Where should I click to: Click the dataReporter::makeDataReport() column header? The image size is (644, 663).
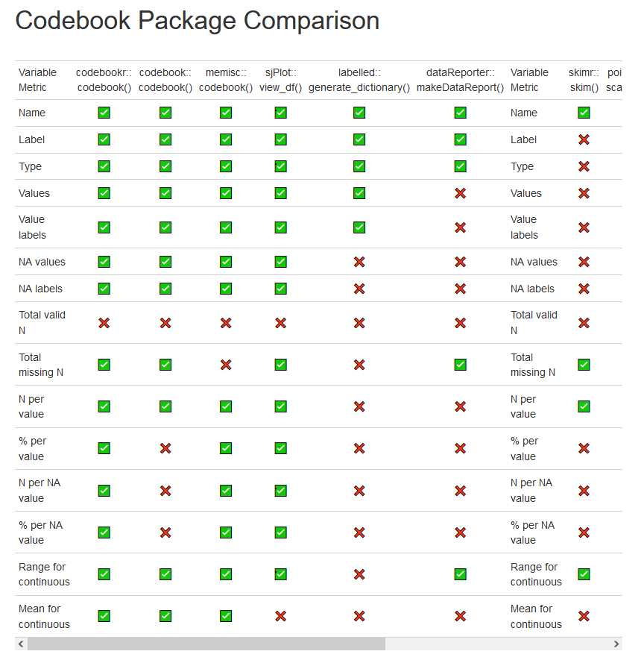460,80
